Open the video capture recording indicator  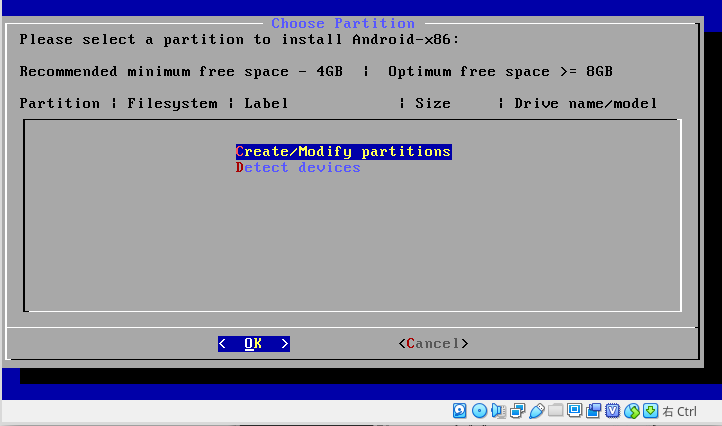(x=593, y=410)
